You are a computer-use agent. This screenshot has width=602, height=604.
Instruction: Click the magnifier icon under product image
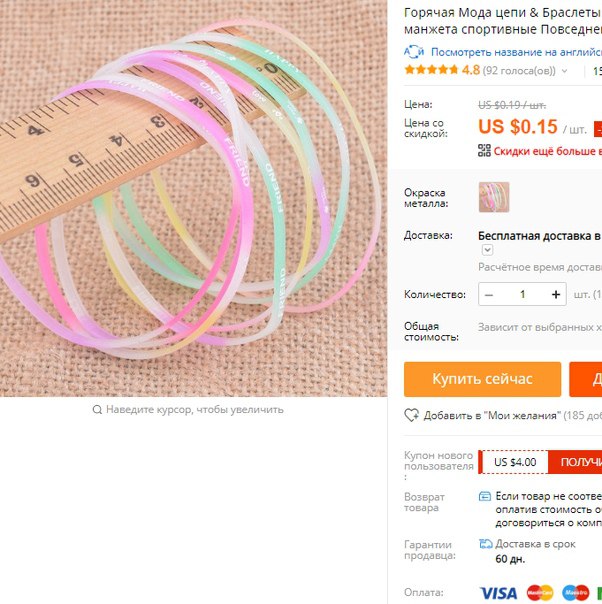coord(97,409)
